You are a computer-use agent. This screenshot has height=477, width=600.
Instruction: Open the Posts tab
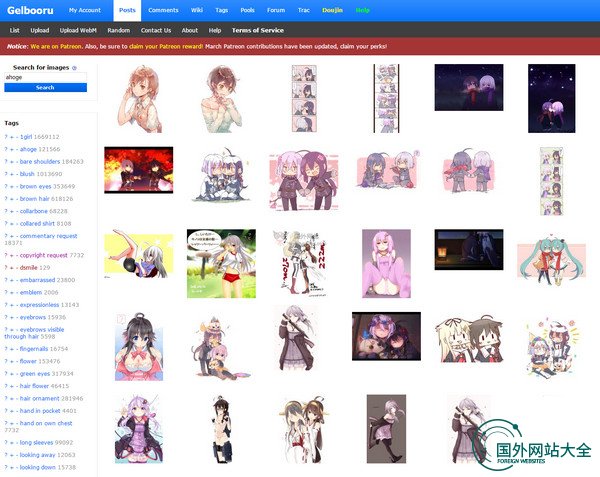[126, 10]
